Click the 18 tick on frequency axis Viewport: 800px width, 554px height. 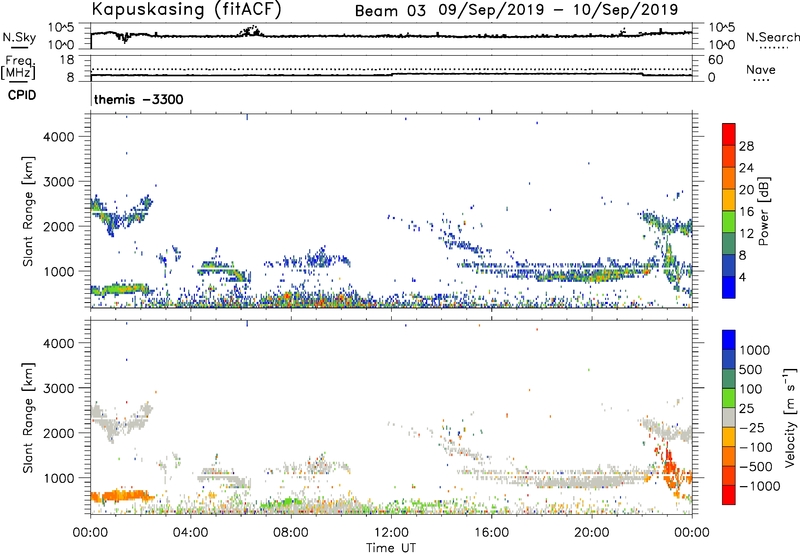(x=67, y=60)
